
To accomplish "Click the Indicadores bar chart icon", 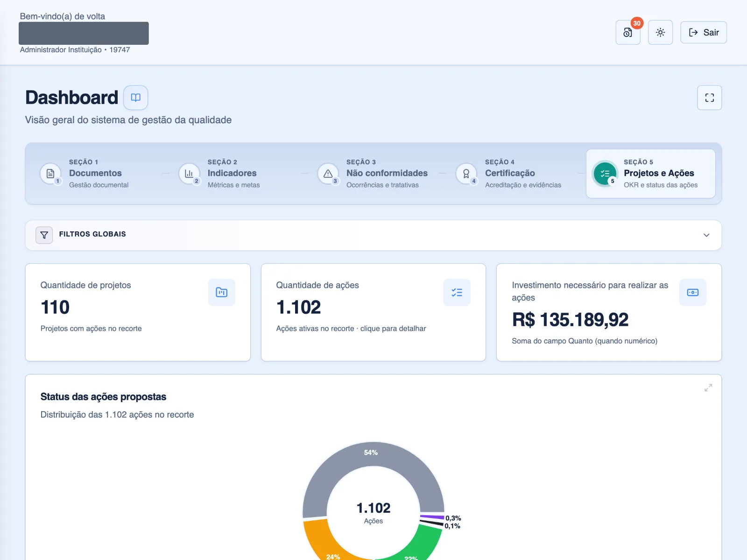I will point(189,174).
